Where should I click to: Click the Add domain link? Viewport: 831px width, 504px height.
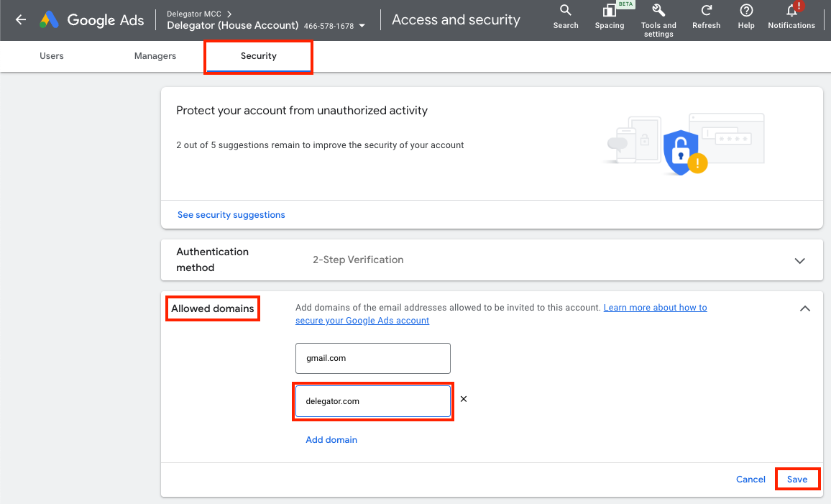331,440
